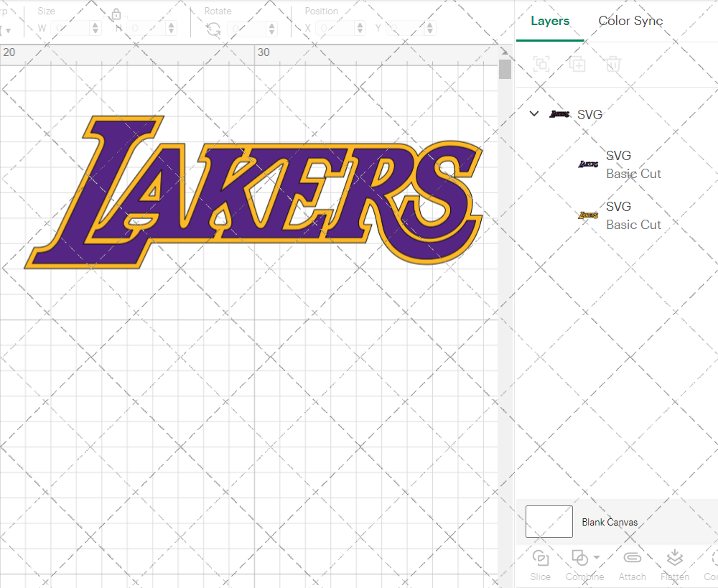
Task: Click the Duplicate layer icon
Action: [577, 64]
